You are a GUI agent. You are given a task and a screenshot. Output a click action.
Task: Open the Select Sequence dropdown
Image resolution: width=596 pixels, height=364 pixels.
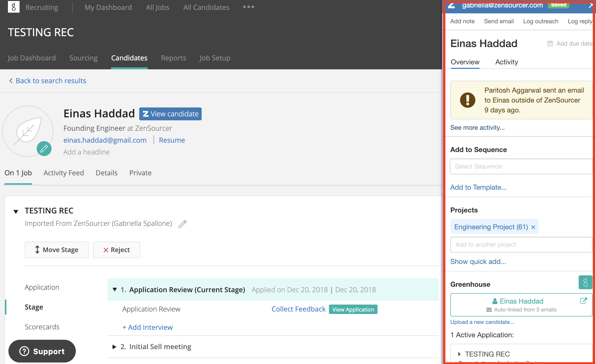click(x=521, y=166)
